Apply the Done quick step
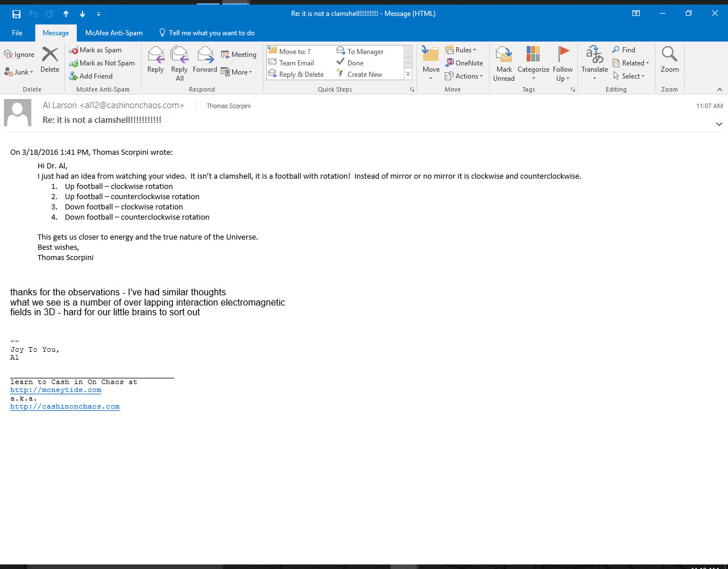The image size is (728, 569). pos(350,63)
